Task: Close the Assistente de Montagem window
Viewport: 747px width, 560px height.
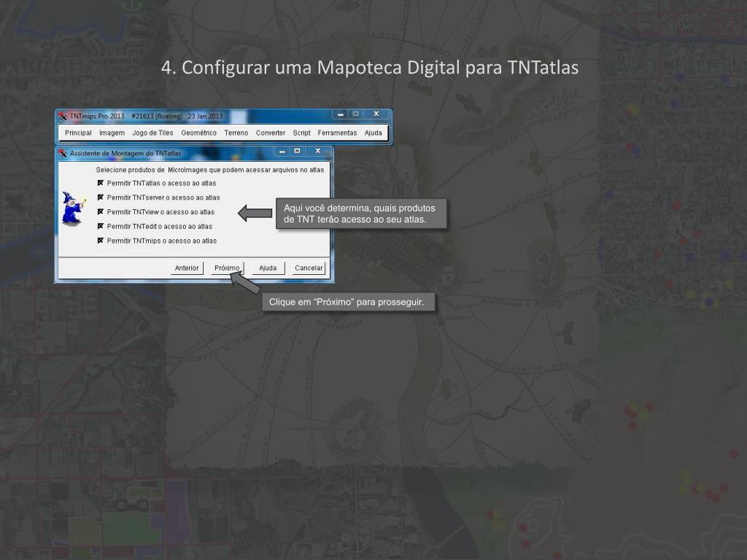Action: pyautogui.click(x=318, y=151)
